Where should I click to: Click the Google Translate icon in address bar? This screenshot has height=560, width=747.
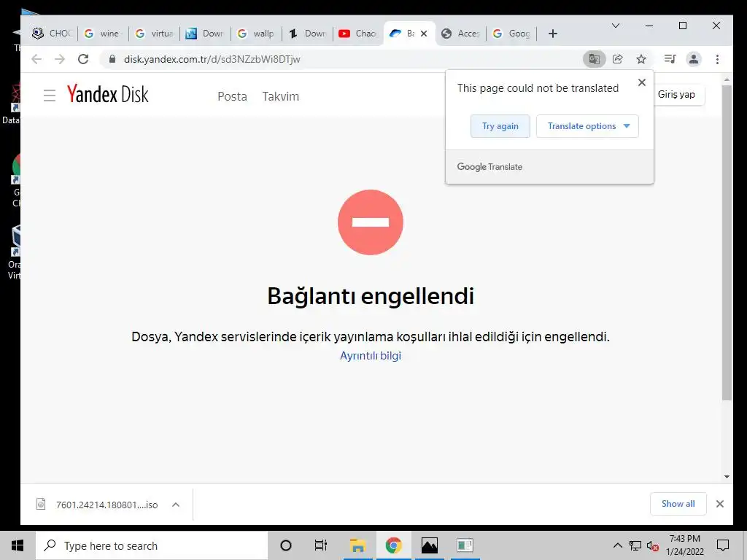click(594, 59)
